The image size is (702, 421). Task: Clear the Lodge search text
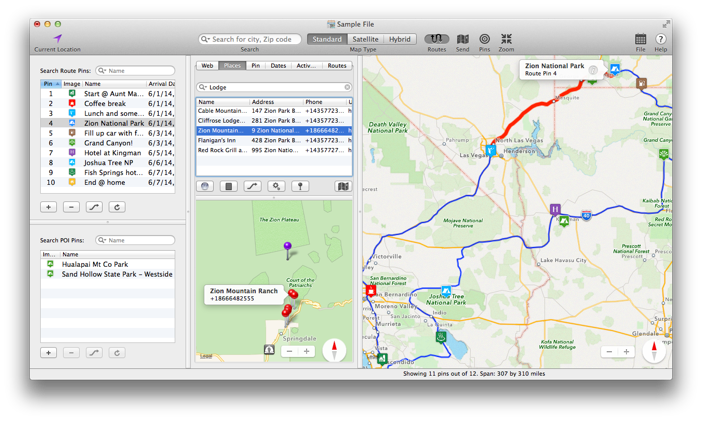[347, 88]
